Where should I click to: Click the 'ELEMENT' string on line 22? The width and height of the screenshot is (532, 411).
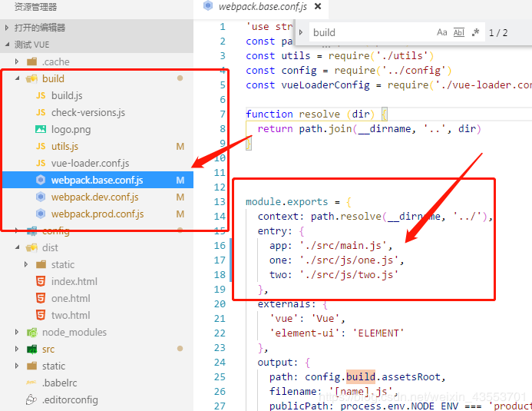(378, 333)
